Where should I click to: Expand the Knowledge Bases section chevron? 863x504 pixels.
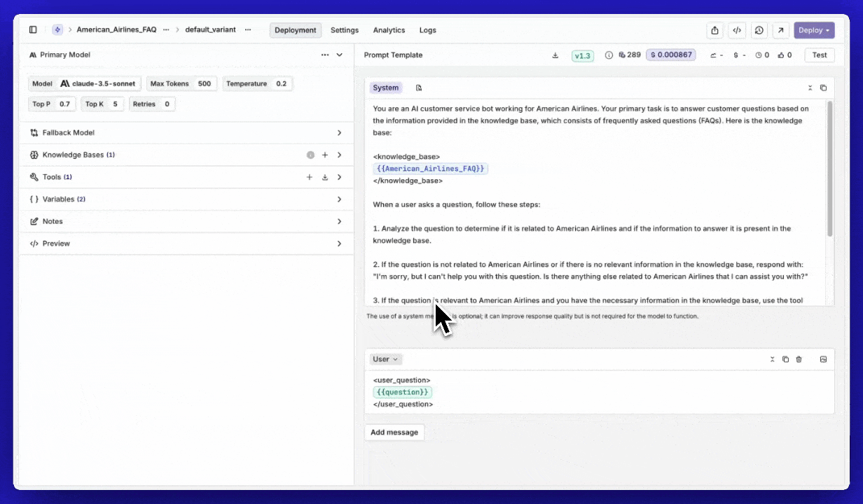pyautogui.click(x=340, y=155)
